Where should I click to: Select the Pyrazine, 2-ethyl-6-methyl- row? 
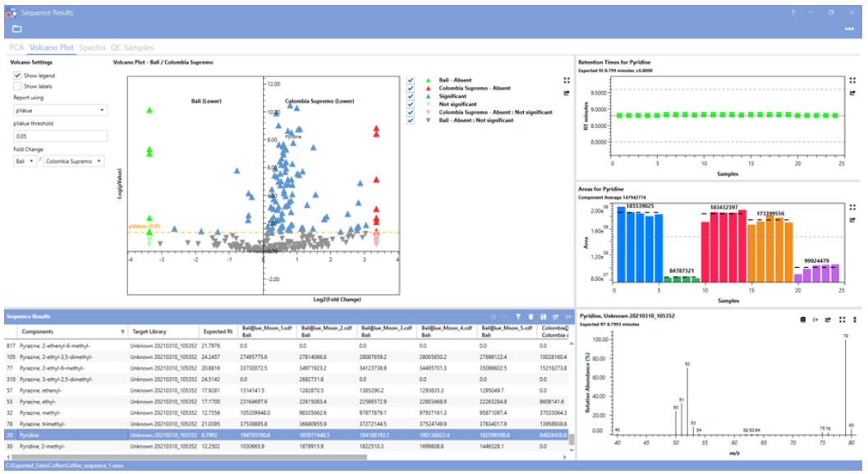[287, 368]
